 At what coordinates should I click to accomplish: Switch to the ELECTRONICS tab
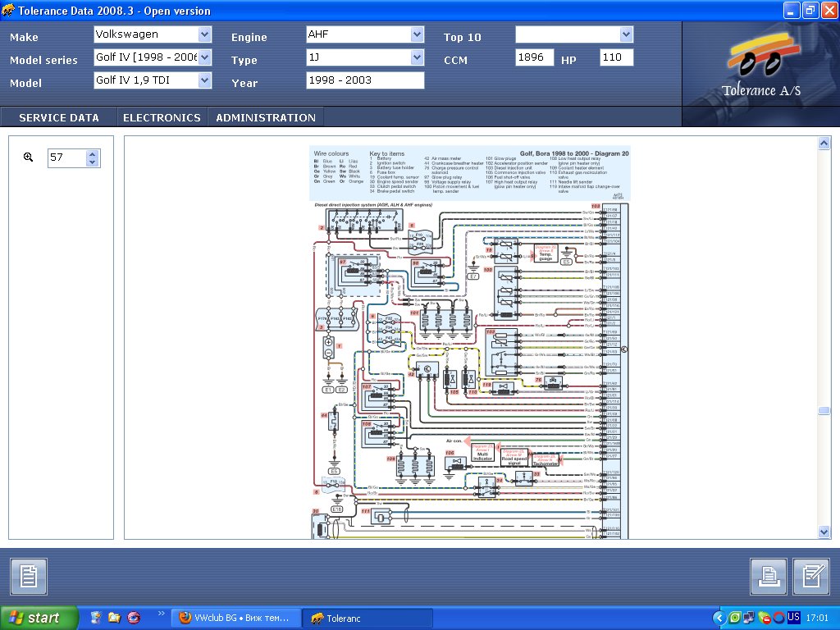(x=162, y=117)
